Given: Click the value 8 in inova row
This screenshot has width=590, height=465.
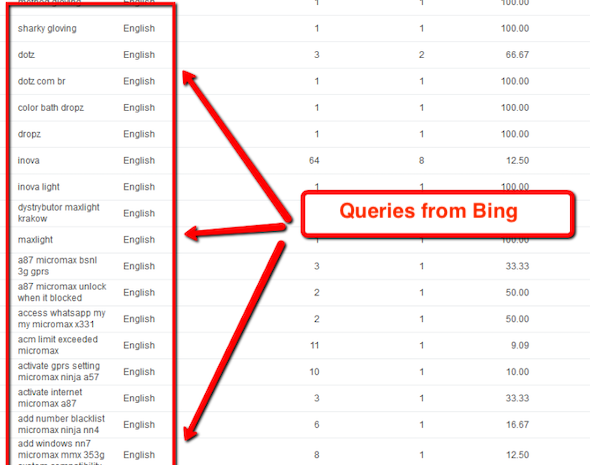Looking at the screenshot, I should (x=421, y=161).
